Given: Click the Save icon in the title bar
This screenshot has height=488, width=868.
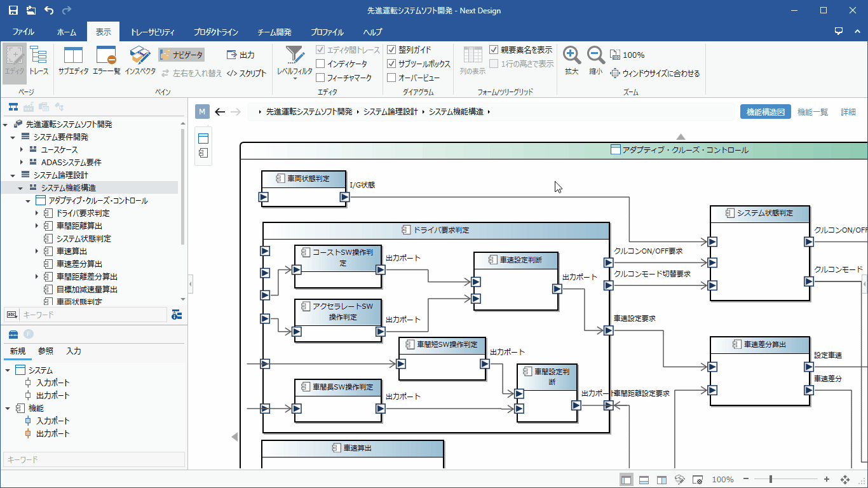Looking at the screenshot, I should click(13, 10).
